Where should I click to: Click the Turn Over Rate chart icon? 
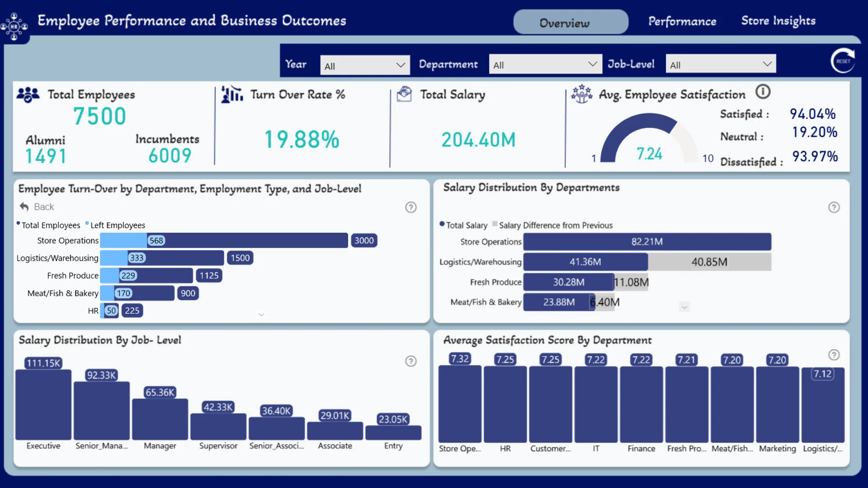[232, 94]
